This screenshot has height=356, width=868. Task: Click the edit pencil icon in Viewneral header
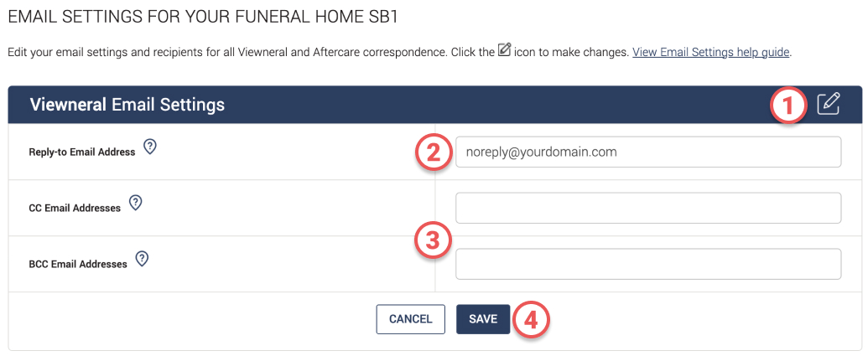pyautogui.click(x=829, y=104)
